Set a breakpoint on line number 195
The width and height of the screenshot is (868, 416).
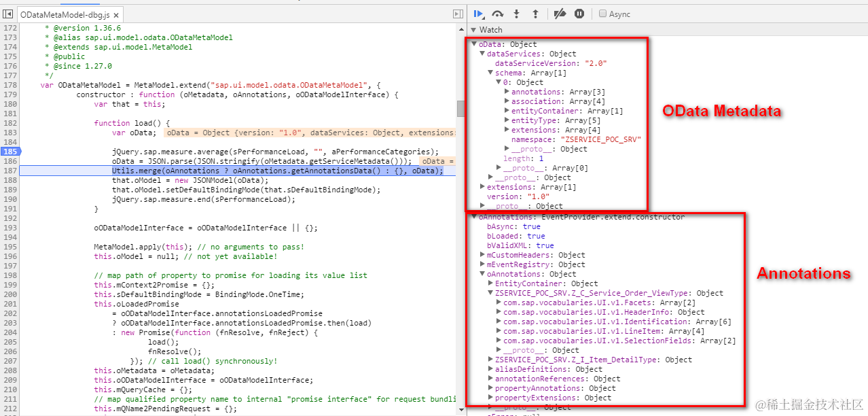click(10, 246)
